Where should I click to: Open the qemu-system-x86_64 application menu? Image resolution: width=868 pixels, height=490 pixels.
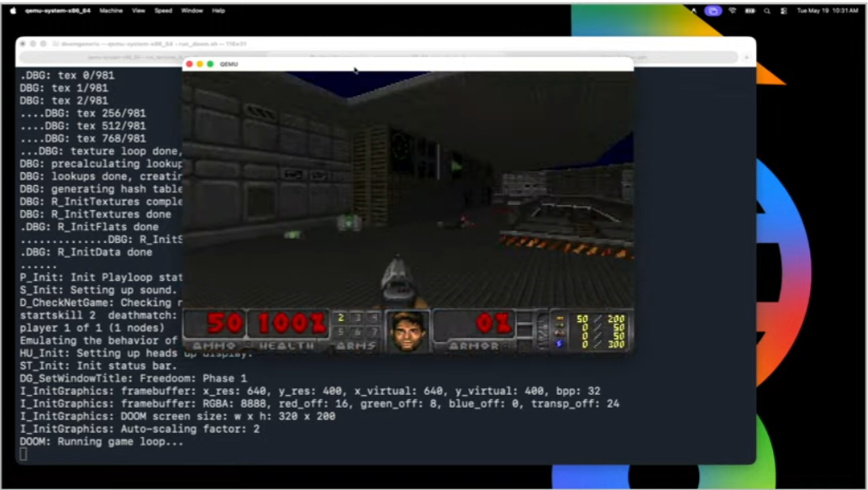(58, 11)
